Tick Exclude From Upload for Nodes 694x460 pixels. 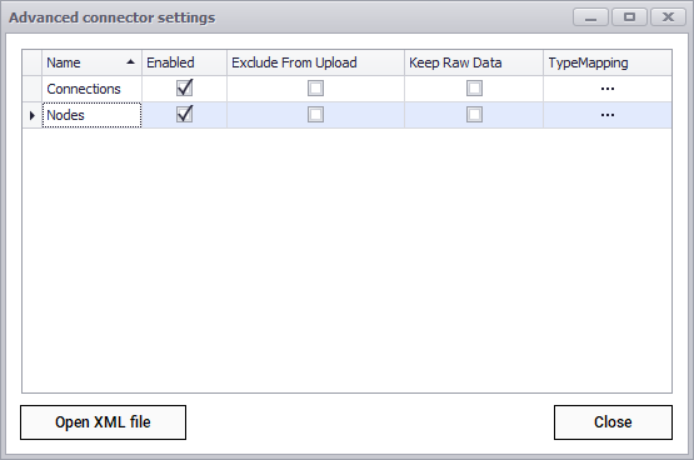pos(316,115)
